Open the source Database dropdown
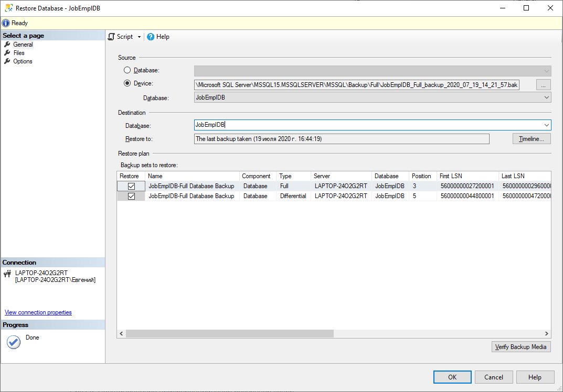This screenshot has width=563, height=392. [546, 97]
